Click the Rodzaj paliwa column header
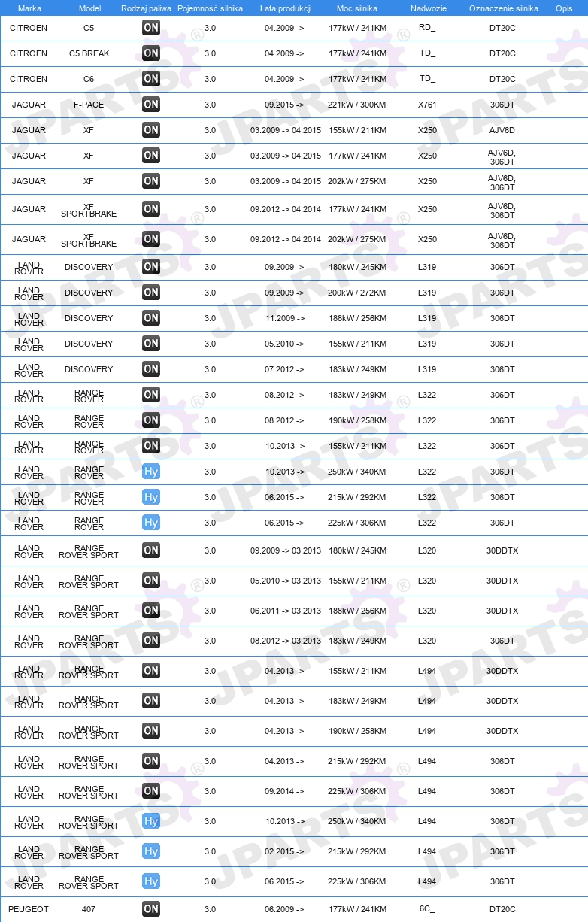 (146, 8)
